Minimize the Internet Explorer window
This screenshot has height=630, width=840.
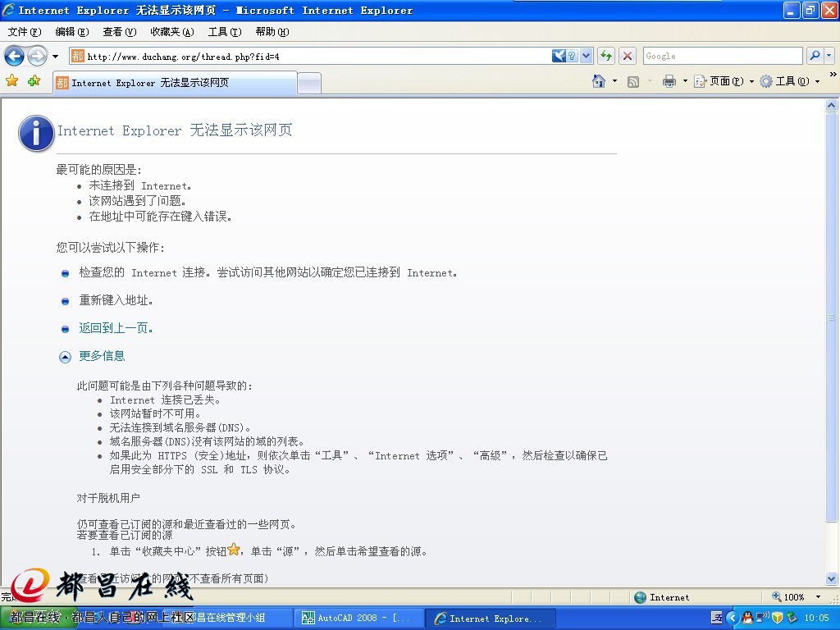792,10
